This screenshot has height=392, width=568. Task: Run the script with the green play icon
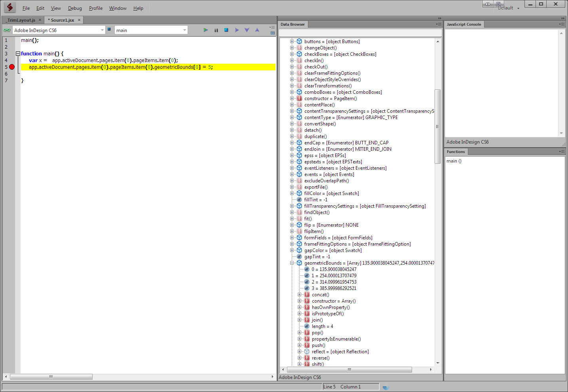(x=205, y=30)
